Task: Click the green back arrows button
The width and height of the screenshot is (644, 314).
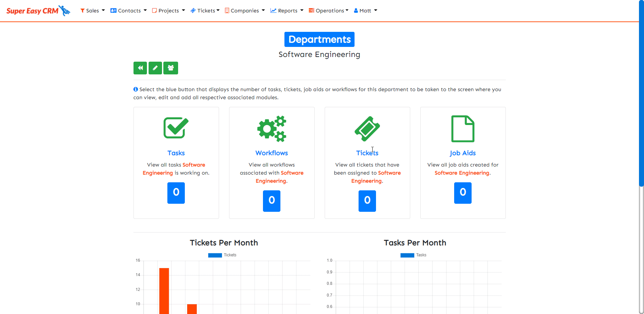Action: pos(140,68)
